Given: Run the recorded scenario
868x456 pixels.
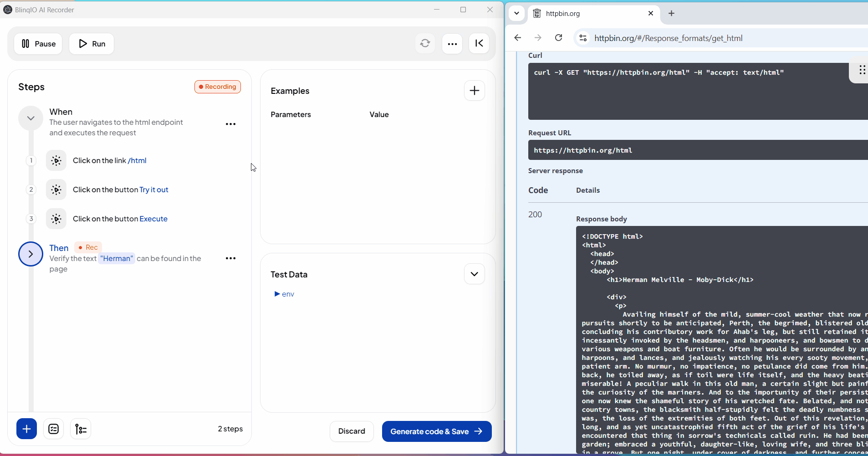Looking at the screenshot, I should [92, 44].
